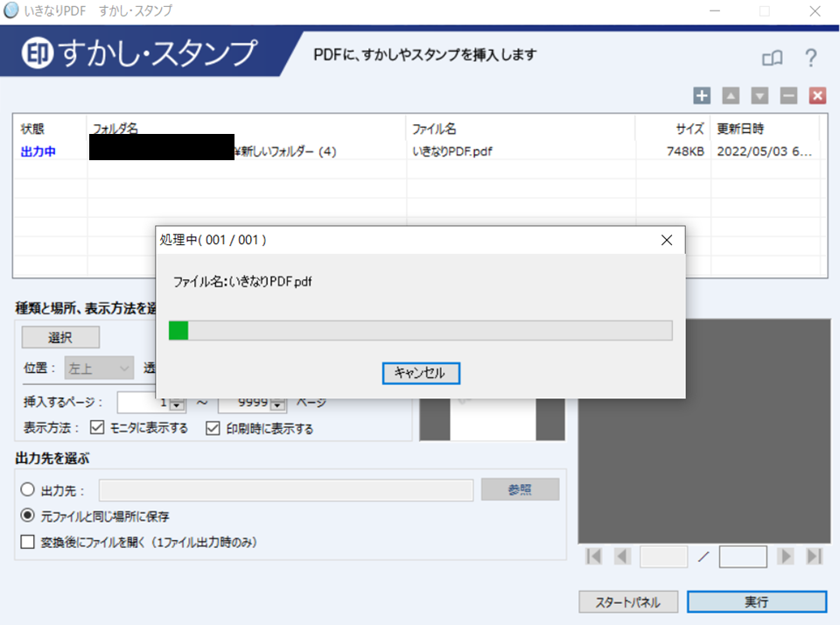
Task: Go to first preview page
Action: tap(593, 556)
